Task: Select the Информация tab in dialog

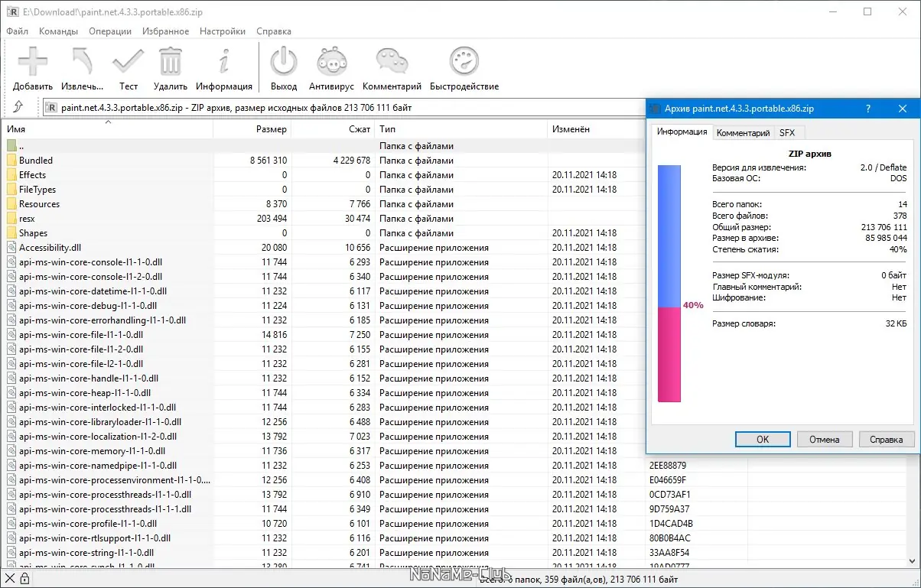Action: pos(682,132)
